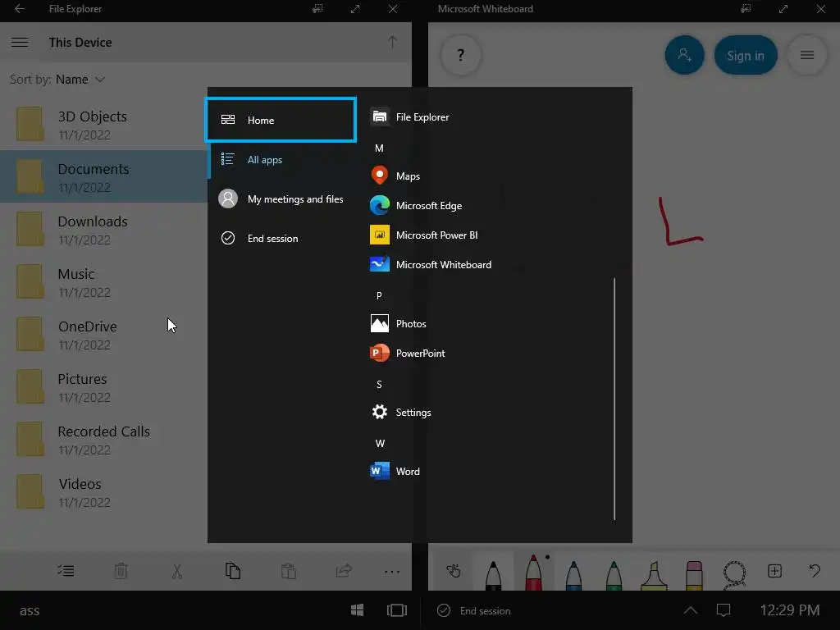Open the Pictures folder
This screenshot has width=840, height=630.
pos(104,387)
